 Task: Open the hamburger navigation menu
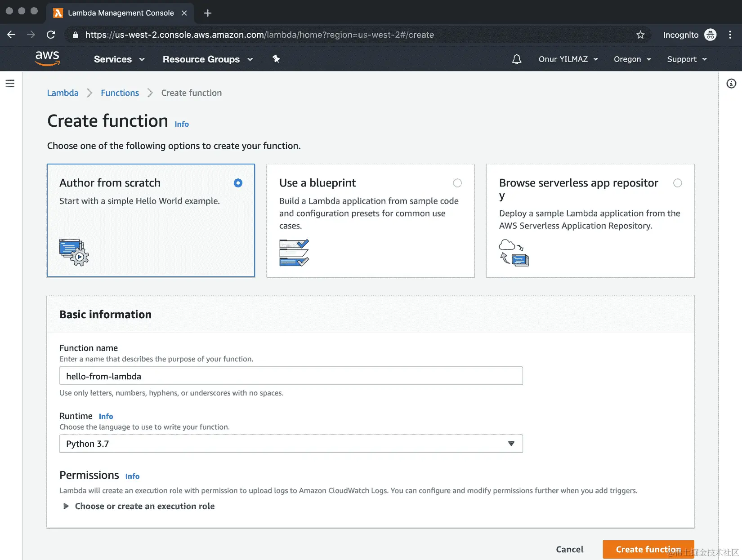click(x=10, y=83)
